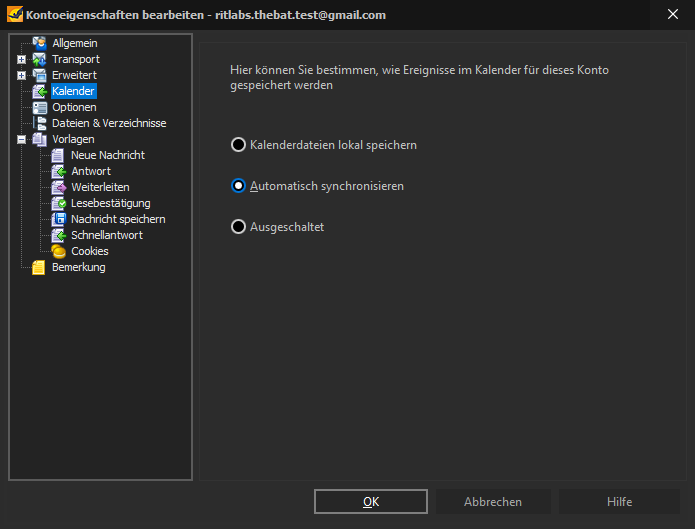
Task: Click the Optionen list icon
Action: pos(39,107)
